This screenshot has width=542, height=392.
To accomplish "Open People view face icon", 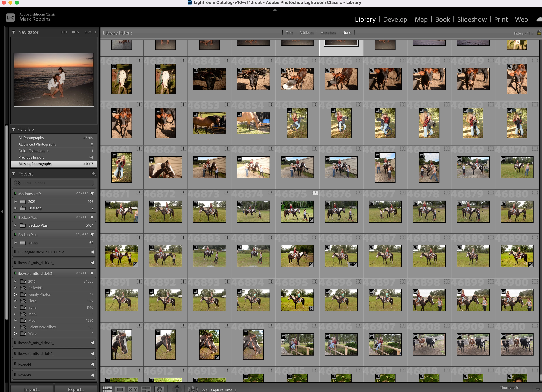I will (x=159, y=389).
